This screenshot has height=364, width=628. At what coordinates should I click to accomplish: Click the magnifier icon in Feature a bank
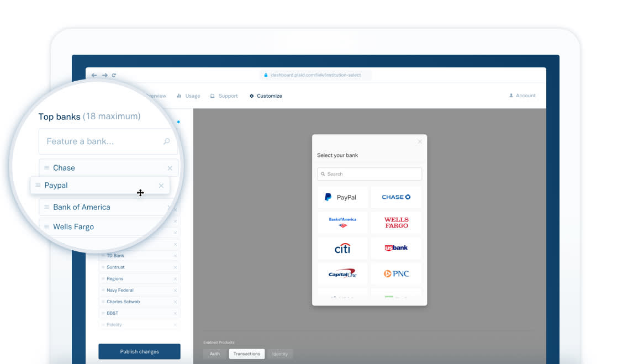click(x=167, y=141)
